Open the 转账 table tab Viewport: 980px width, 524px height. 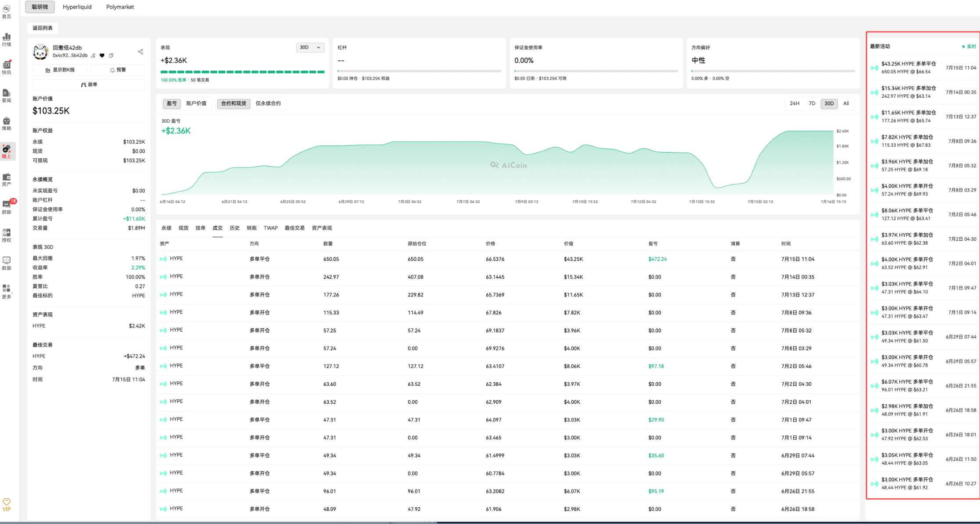click(252, 228)
